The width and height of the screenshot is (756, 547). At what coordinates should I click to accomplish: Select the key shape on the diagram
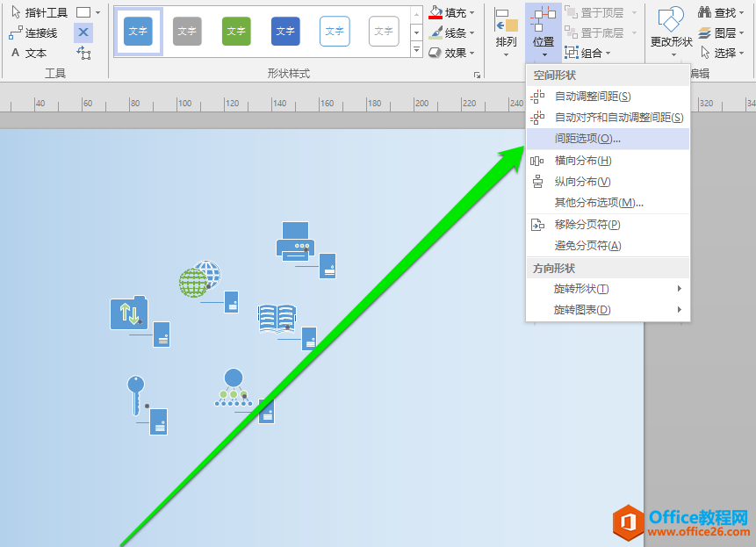[135, 394]
